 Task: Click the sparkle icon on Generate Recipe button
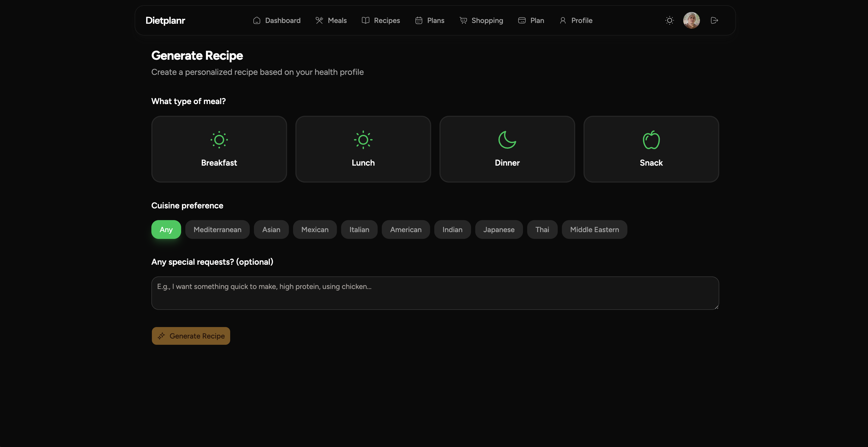point(161,335)
